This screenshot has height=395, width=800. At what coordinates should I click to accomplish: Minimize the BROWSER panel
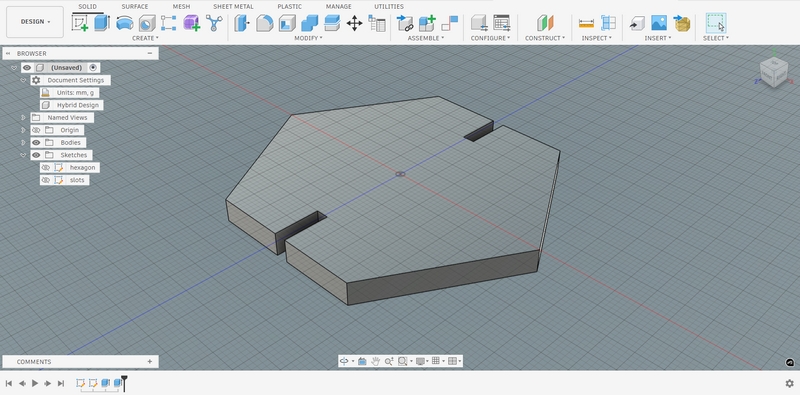tap(149, 53)
